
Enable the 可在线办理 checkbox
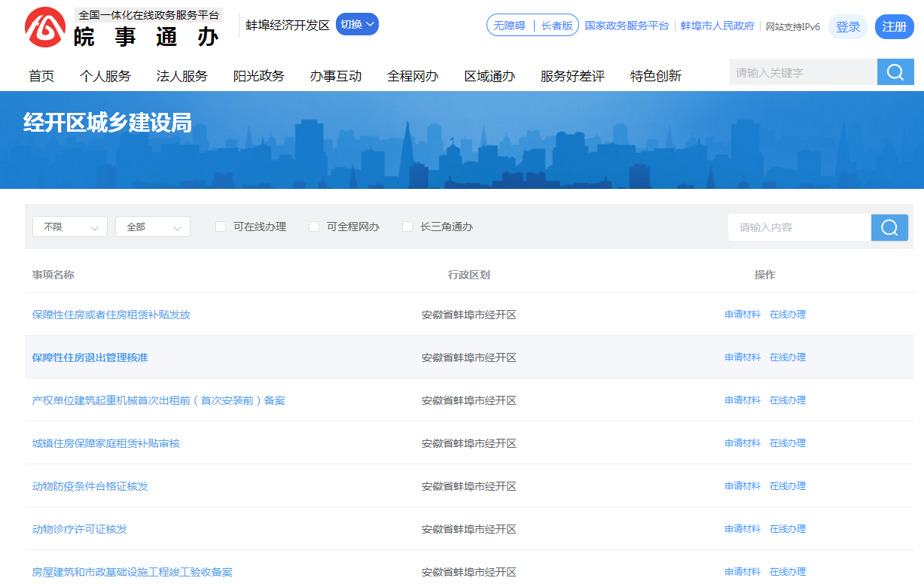(x=221, y=227)
